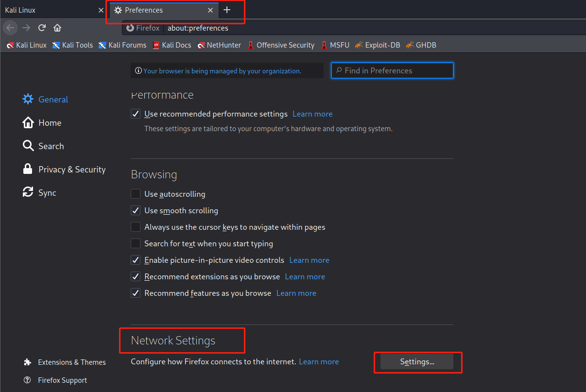
Task: Open Exploit-DB bookmark
Action: pos(377,45)
